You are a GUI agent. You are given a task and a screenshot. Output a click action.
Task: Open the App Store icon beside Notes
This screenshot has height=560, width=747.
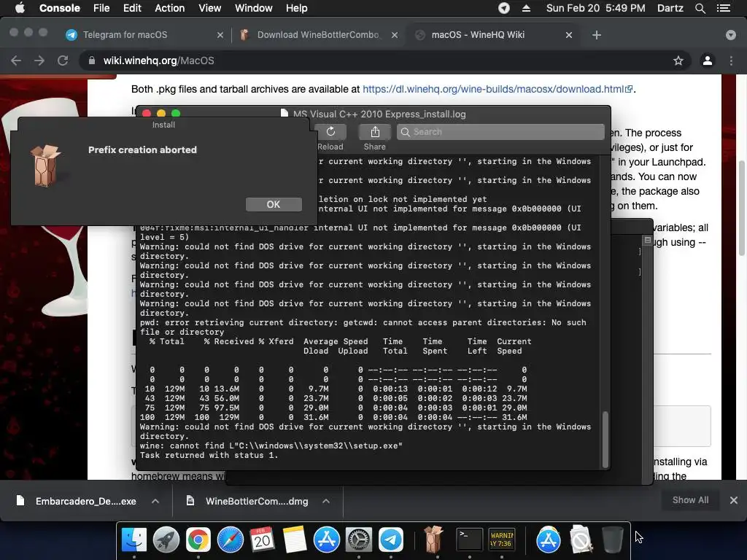(x=326, y=540)
